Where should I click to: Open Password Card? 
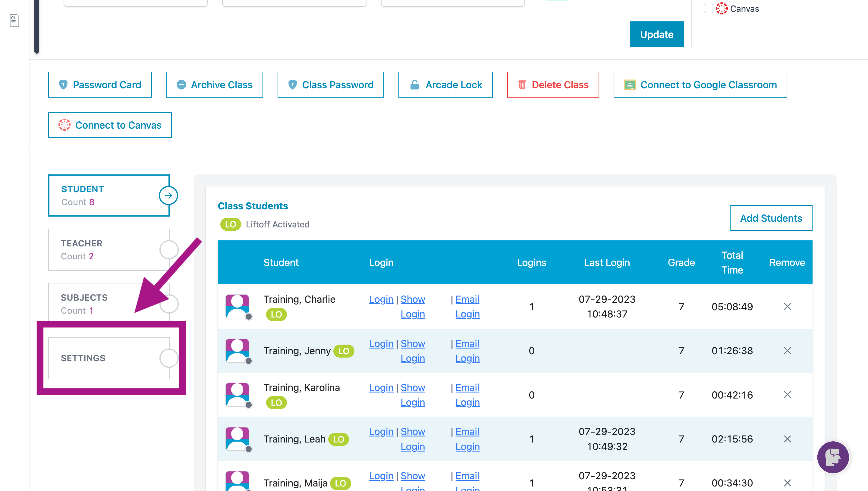pyautogui.click(x=100, y=85)
